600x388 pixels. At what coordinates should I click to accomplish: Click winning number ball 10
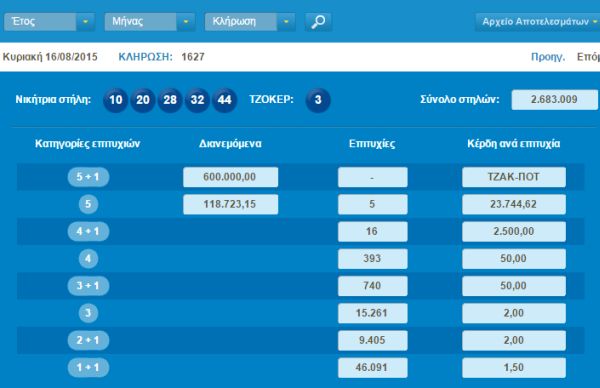pyautogui.click(x=116, y=100)
